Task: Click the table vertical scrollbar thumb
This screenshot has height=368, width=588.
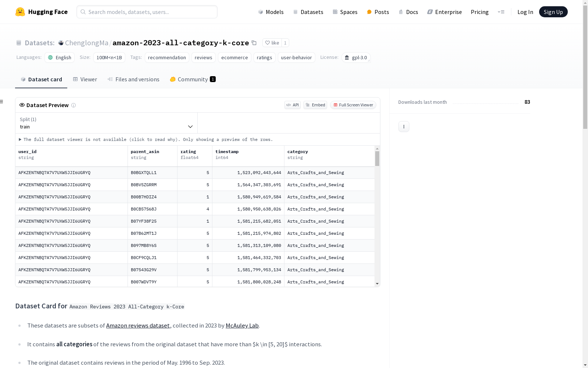Action: (x=377, y=159)
